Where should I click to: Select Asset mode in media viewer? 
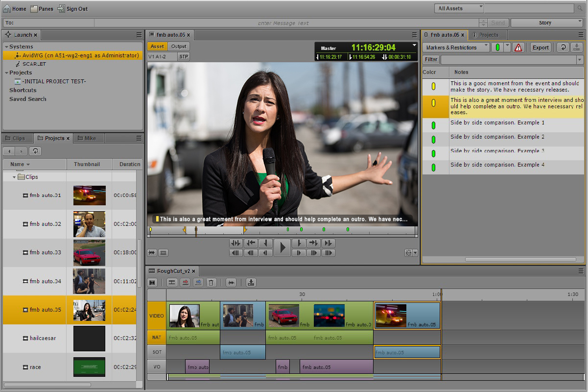click(158, 47)
